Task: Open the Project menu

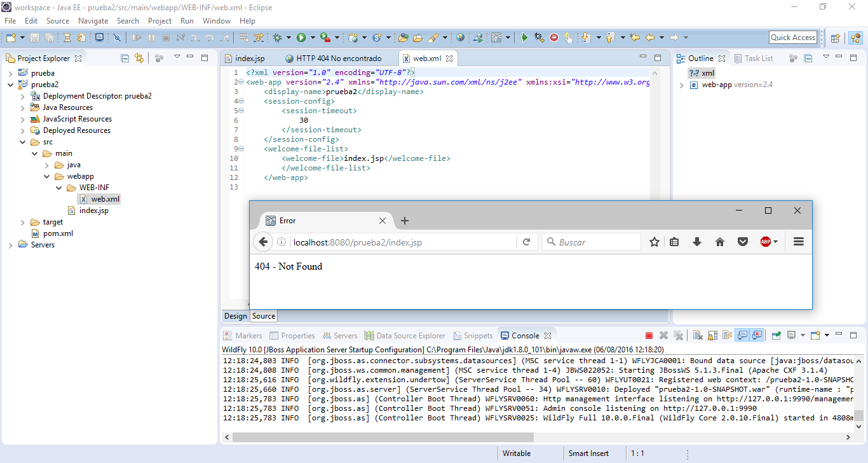Action: pyautogui.click(x=159, y=20)
